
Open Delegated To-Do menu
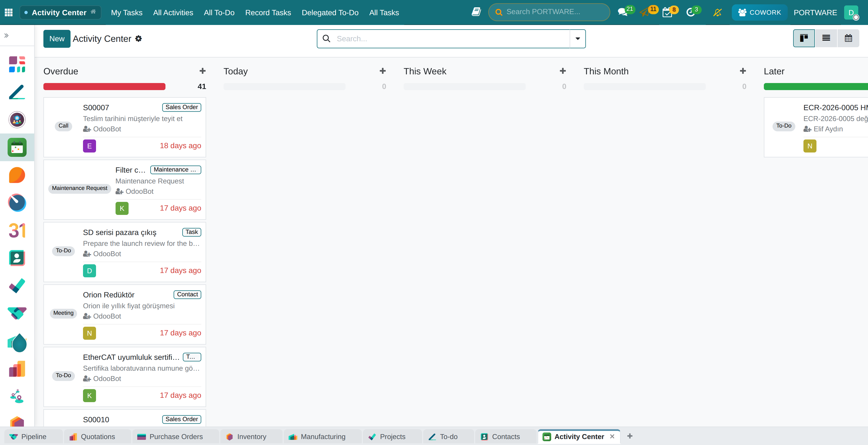[x=330, y=12]
